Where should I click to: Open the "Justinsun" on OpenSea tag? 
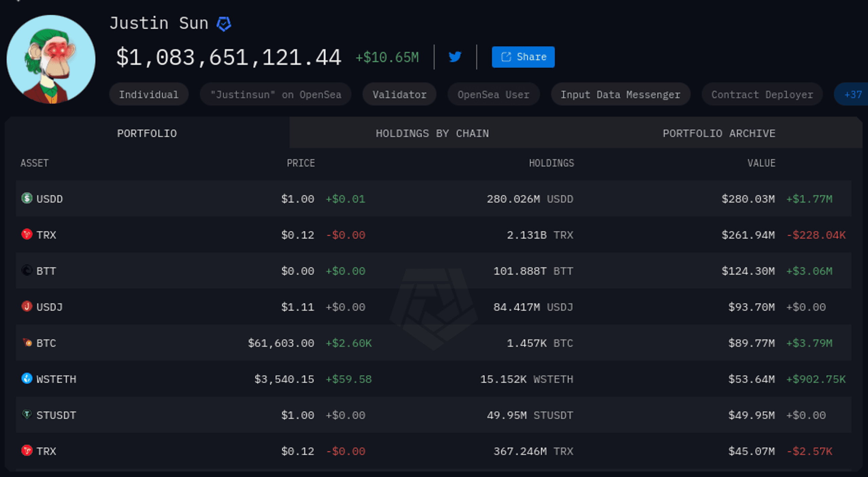[276, 94]
